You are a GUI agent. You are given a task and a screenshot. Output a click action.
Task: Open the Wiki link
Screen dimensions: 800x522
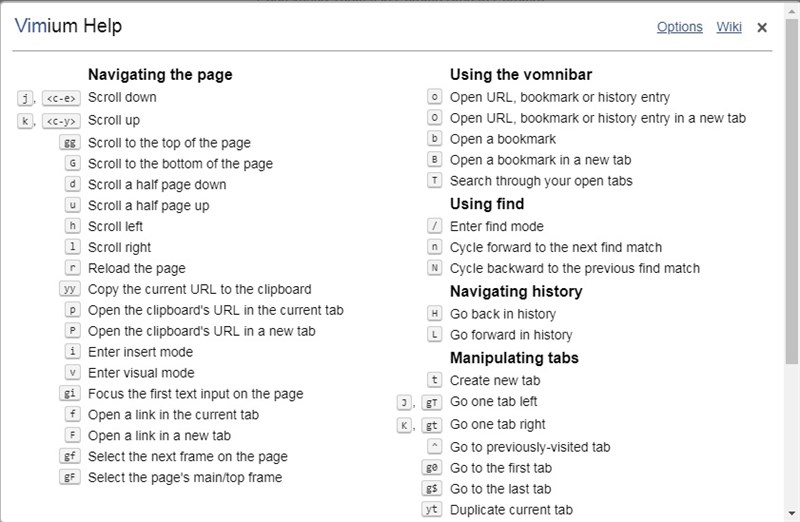point(729,27)
